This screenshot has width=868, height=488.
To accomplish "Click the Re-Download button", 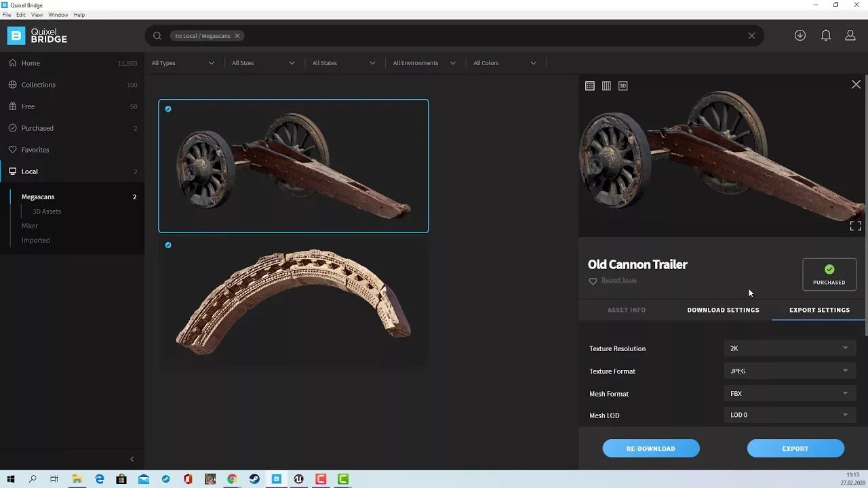I will (651, 448).
